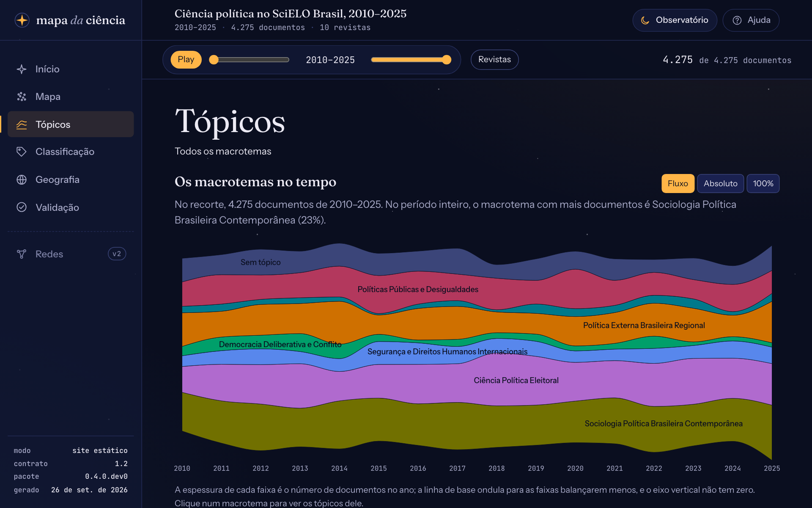Open the Classificação section
Image resolution: width=812 pixels, height=508 pixels.
click(x=71, y=152)
